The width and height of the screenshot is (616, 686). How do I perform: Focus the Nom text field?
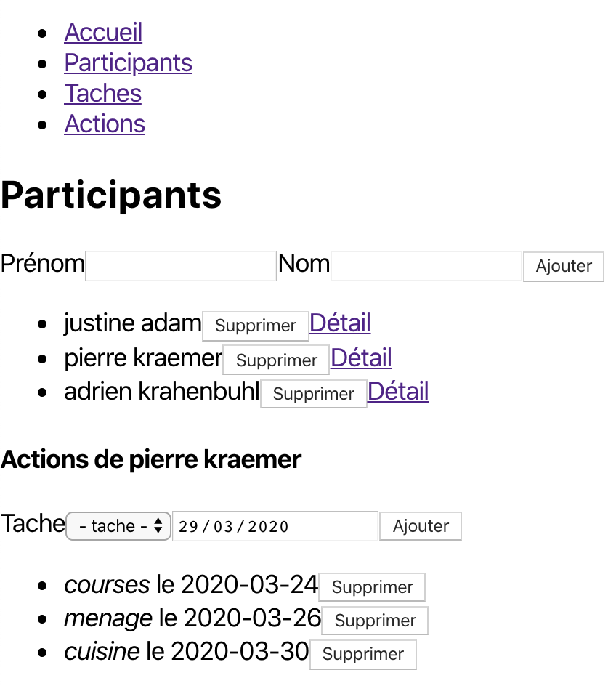(426, 266)
